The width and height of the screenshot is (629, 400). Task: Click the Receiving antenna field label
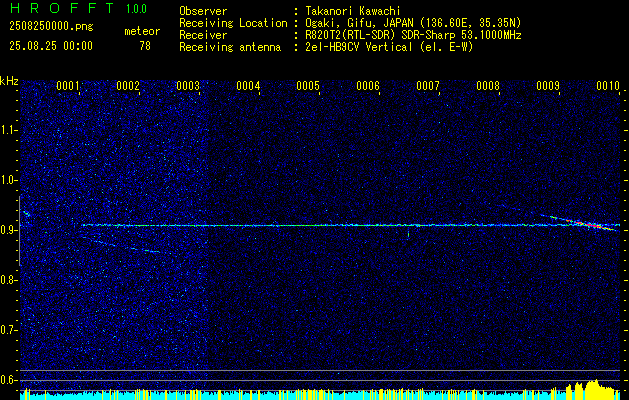click(230, 47)
